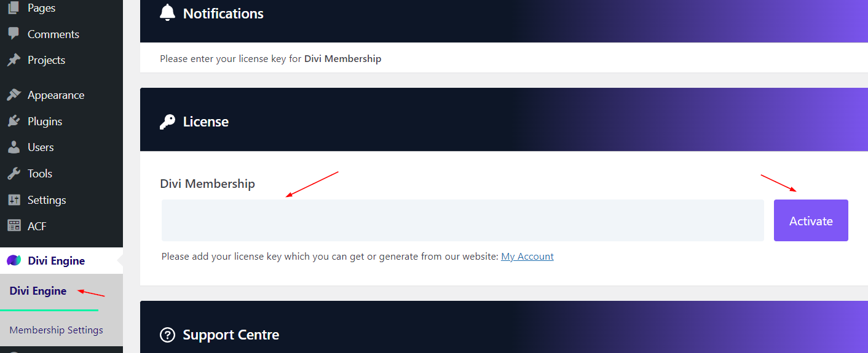Click the Appearance paintbrush icon
868x353 pixels.
[x=14, y=95]
